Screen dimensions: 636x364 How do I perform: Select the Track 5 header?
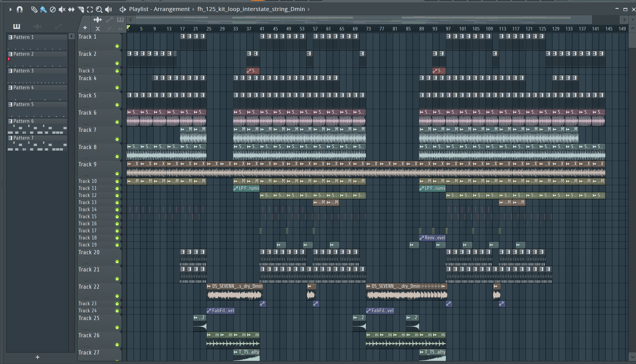99,100
